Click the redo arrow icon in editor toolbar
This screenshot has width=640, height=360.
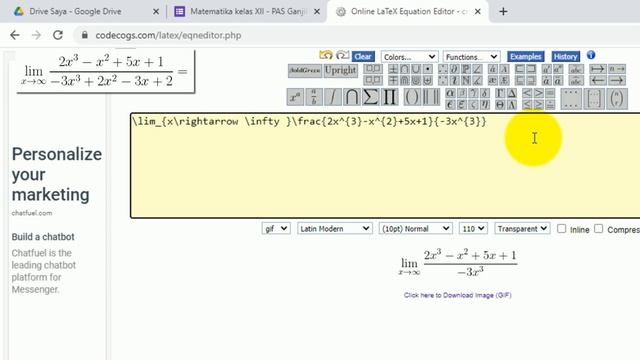point(342,55)
